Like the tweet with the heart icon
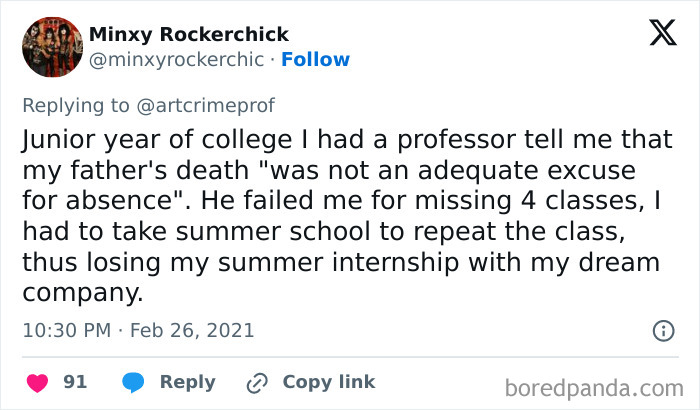This screenshot has width=700, height=410. pyautogui.click(x=36, y=382)
